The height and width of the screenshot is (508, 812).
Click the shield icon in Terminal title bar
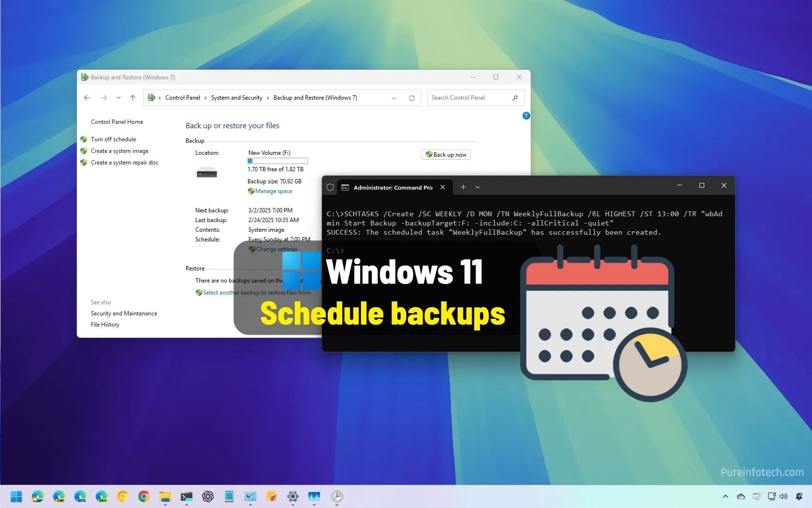[330, 187]
